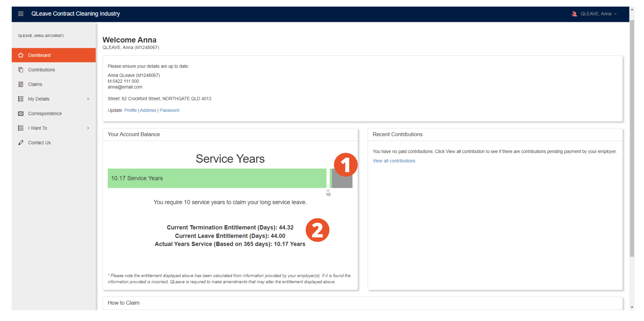Click the green 10.17 Service Years bar
The height and width of the screenshot is (321, 644).
pyautogui.click(x=217, y=178)
